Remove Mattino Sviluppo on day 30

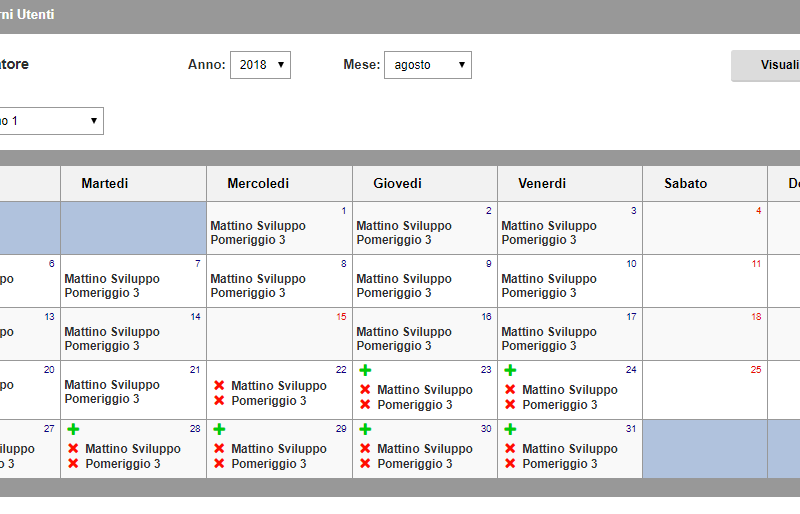pyautogui.click(x=365, y=448)
